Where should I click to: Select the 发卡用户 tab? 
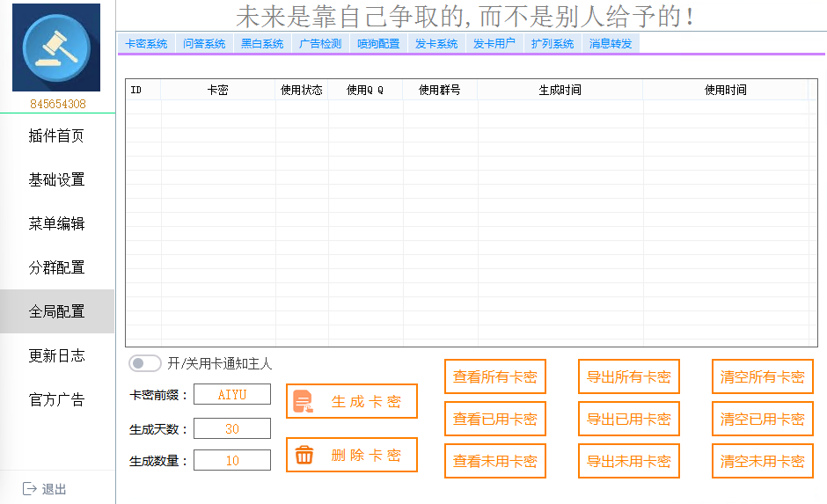pyautogui.click(x=494, y=43)
